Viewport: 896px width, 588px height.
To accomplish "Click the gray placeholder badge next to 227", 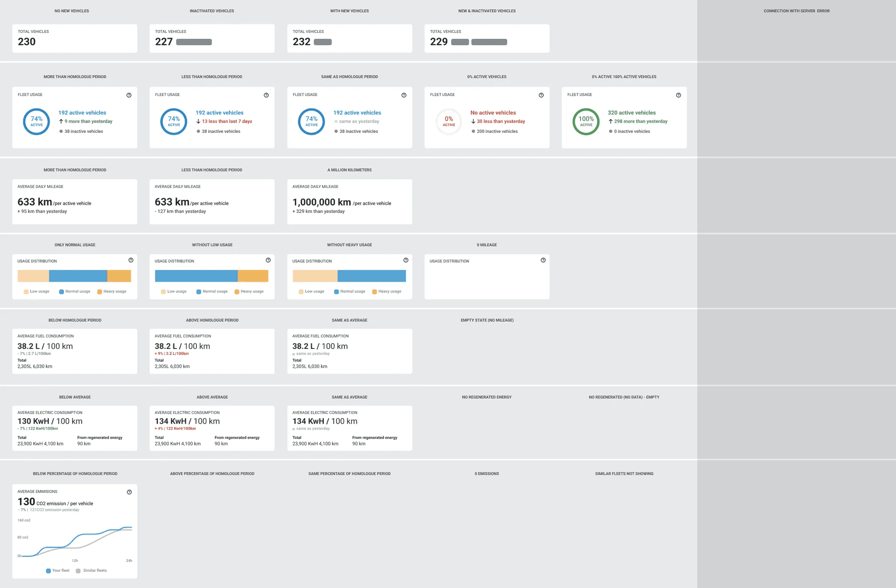I will 194,42.
